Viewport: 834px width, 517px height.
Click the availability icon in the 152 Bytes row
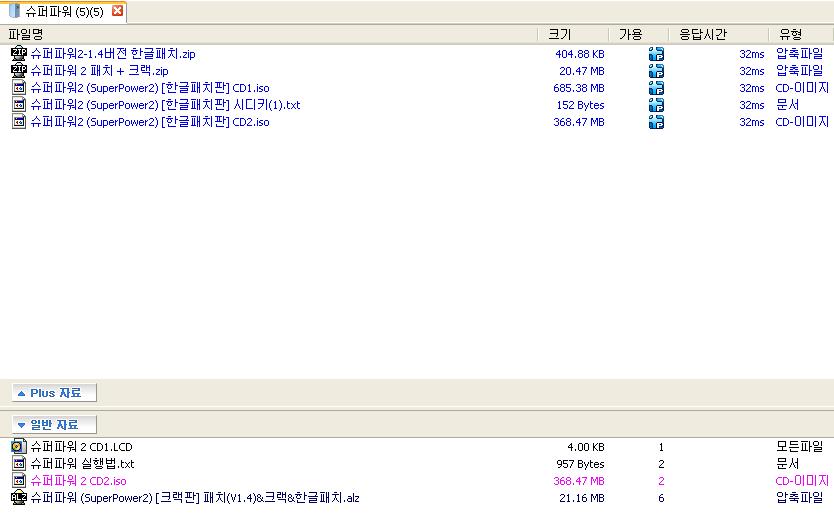(656, 105)
